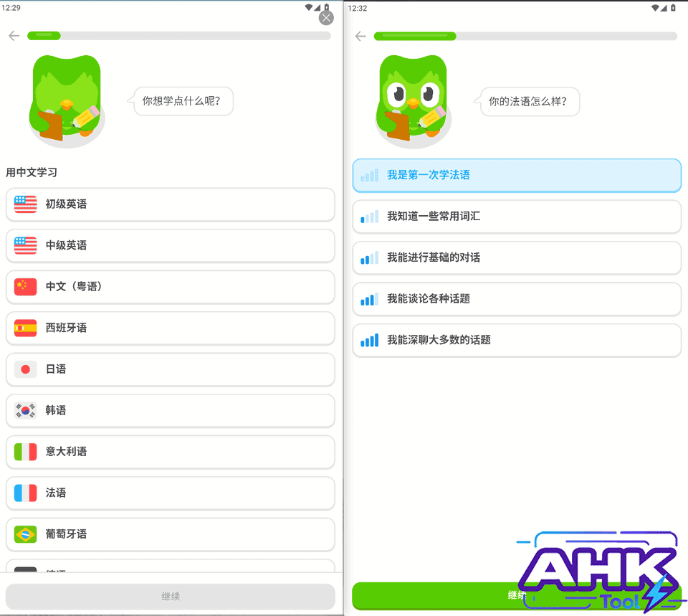Click the Wi-Fi status icon on right screen
The width and height of the screenshot is (688, 616).
point(654,8)
